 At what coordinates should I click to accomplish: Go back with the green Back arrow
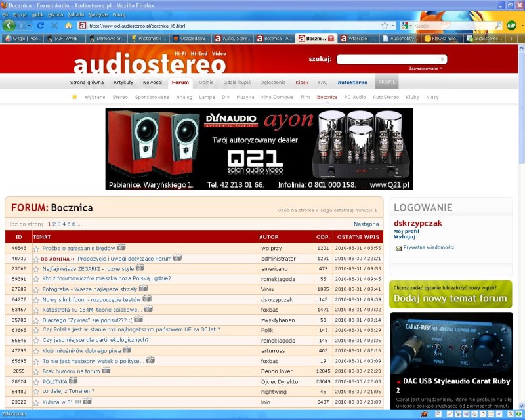(x=9, y=26)
